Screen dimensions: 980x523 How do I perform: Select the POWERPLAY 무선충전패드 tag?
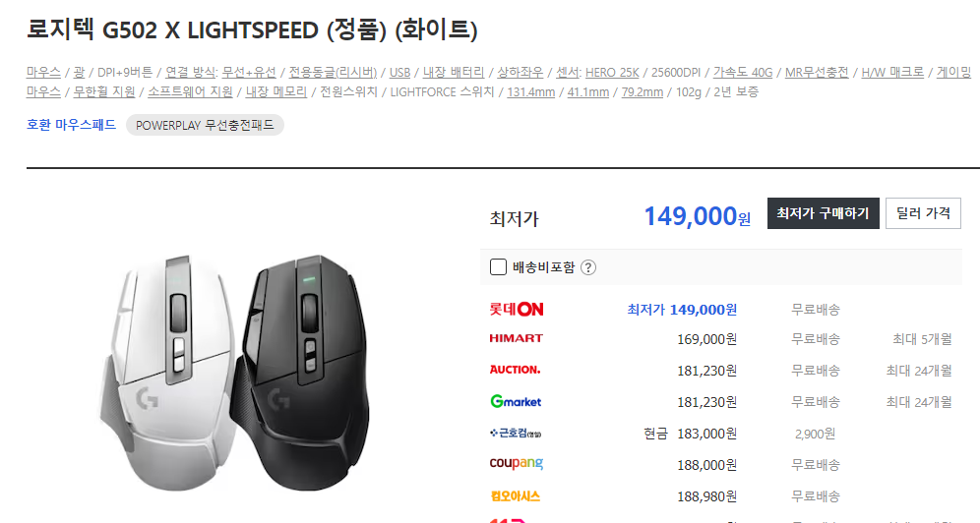pos(205,126)
